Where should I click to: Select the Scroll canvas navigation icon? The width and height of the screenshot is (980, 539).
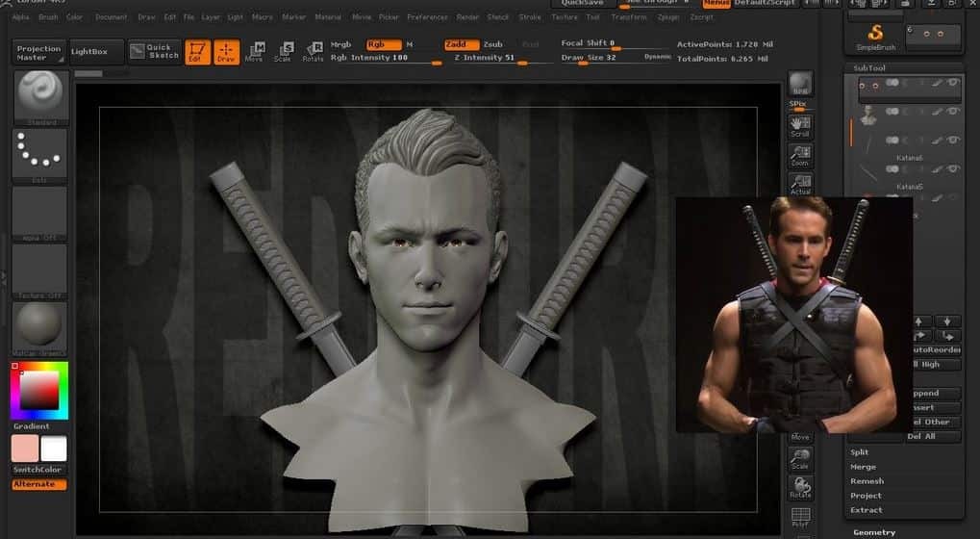[x=800, y=126]
